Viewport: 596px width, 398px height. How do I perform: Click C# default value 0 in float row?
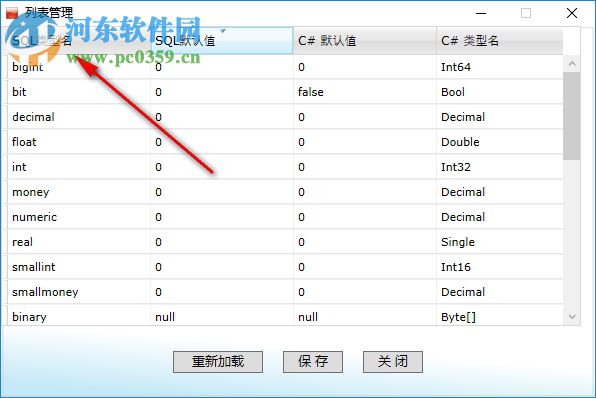coord(365,142)
